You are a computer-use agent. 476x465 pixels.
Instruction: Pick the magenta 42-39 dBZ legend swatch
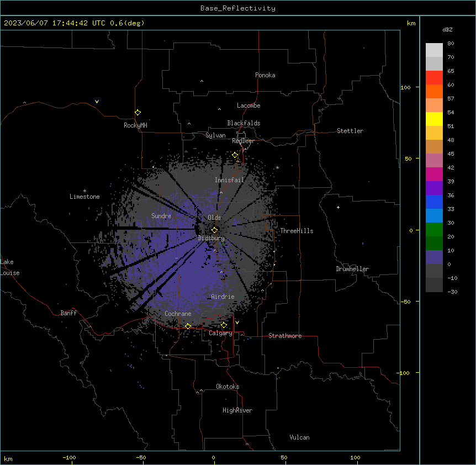tap(434, 174)
